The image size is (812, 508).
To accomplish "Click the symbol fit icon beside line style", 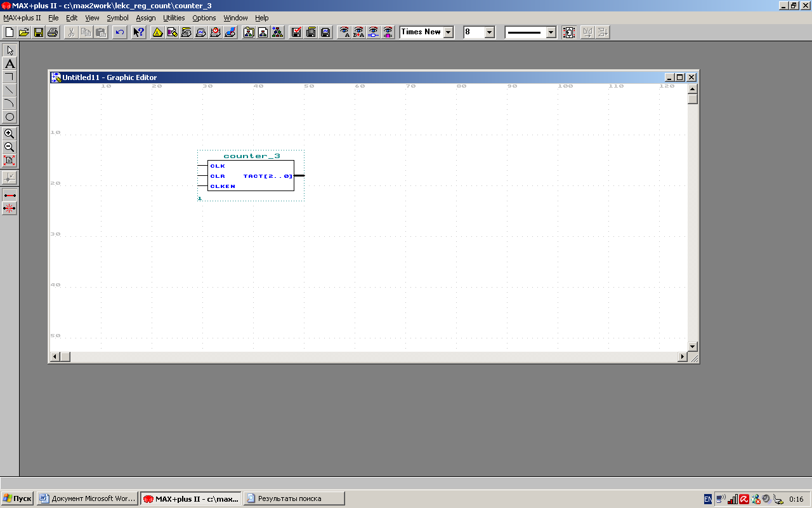I will (x=569, y=32).
